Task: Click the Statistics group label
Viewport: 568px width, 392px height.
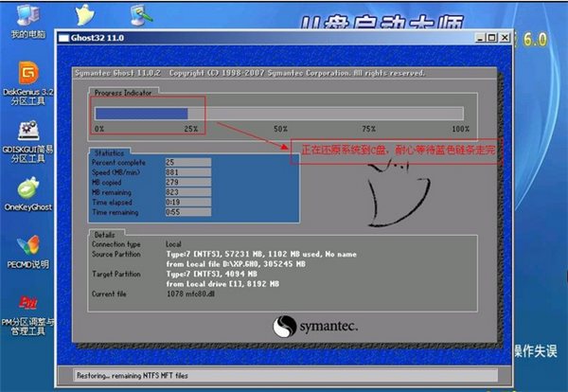Action: pyautogui.click(x=109, y=153)
